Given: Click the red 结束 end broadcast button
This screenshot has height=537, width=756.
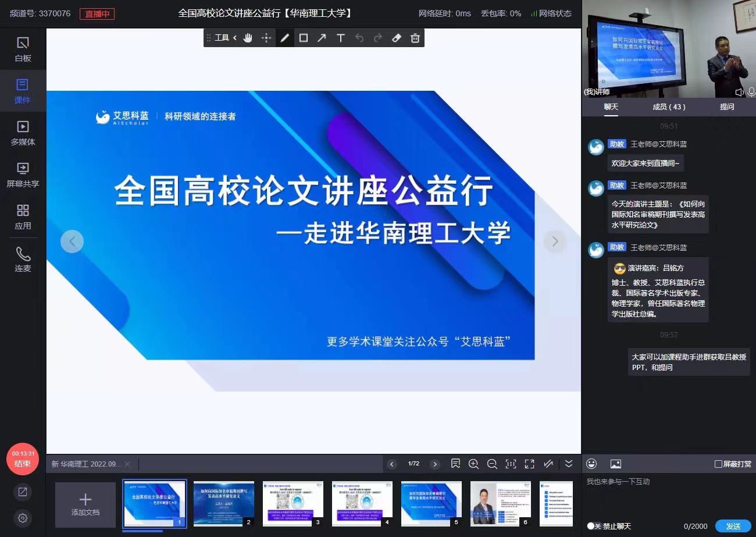Looking at the screenshot, I should [x=23, y=459].
